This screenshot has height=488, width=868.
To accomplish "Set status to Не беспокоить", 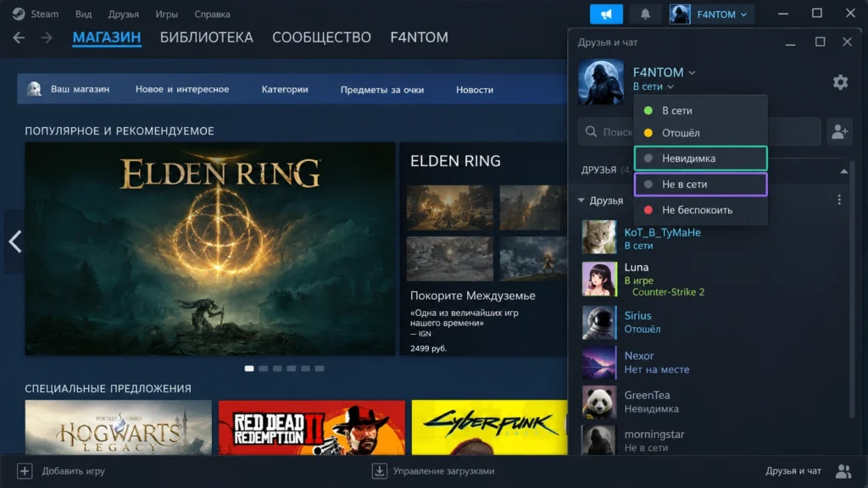I will (x=701, y=210).
